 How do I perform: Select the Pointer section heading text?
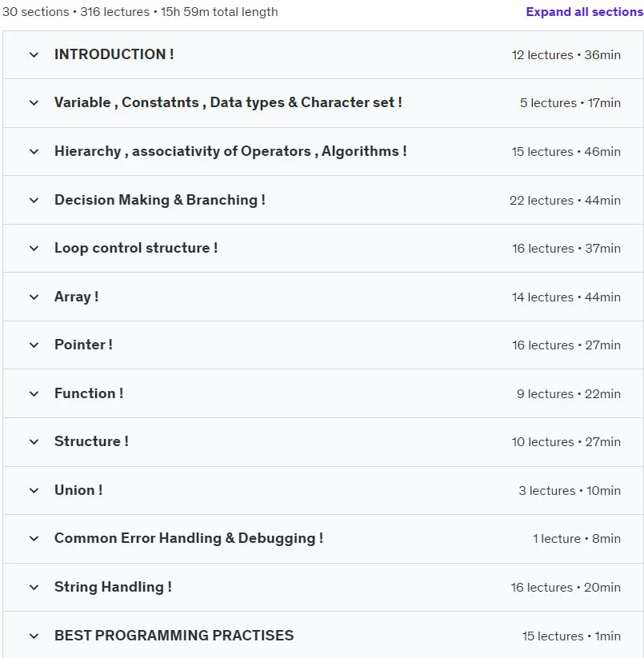tap(83, 345)
